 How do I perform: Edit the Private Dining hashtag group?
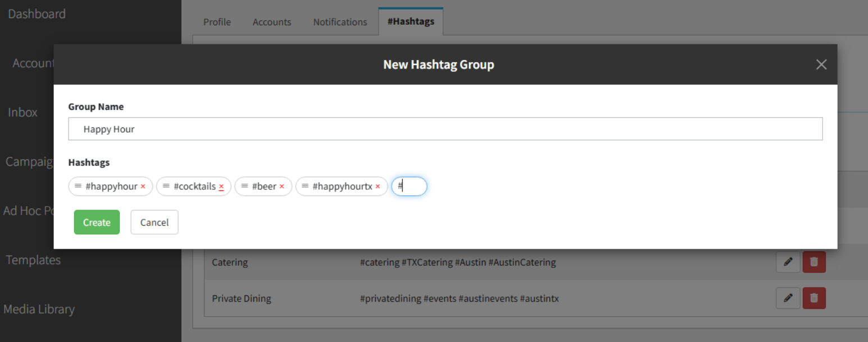pyautogui.click(x=788, y=298)
